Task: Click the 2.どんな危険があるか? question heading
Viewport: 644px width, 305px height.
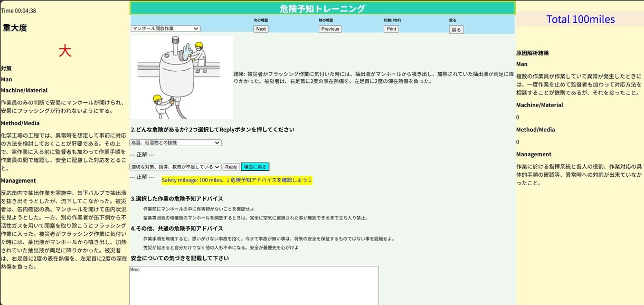Action: tap(213, 129)
